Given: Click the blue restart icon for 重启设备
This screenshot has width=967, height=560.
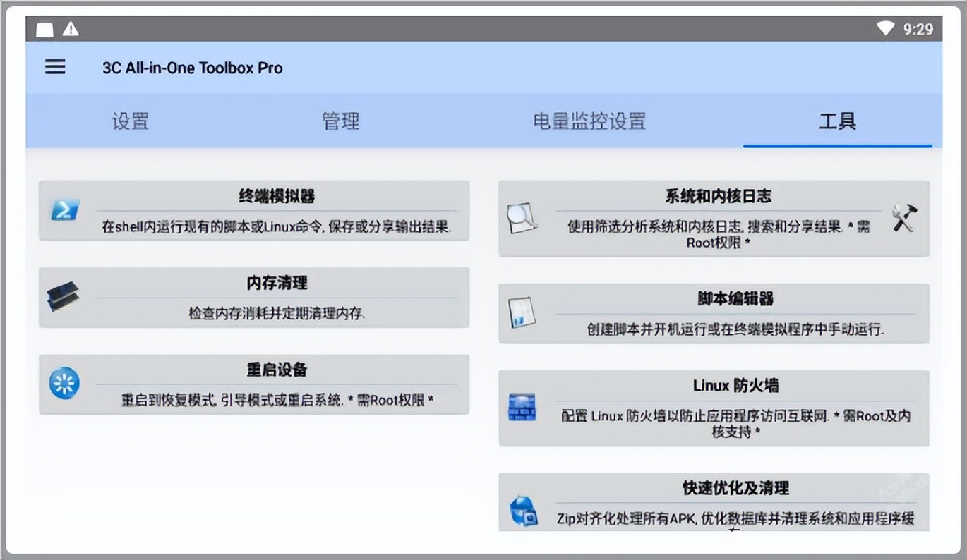Looking at the screenshot, I should [x=64, y=384].
